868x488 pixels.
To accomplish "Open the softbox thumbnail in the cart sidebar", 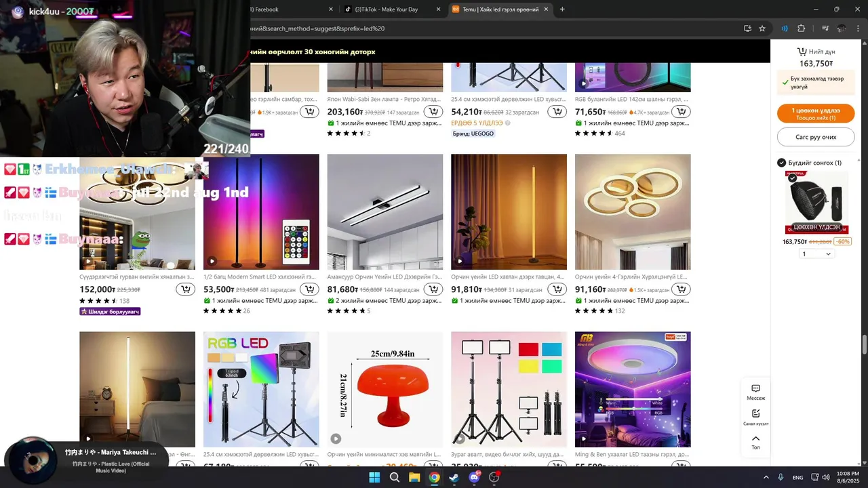I will coord(816,202).
